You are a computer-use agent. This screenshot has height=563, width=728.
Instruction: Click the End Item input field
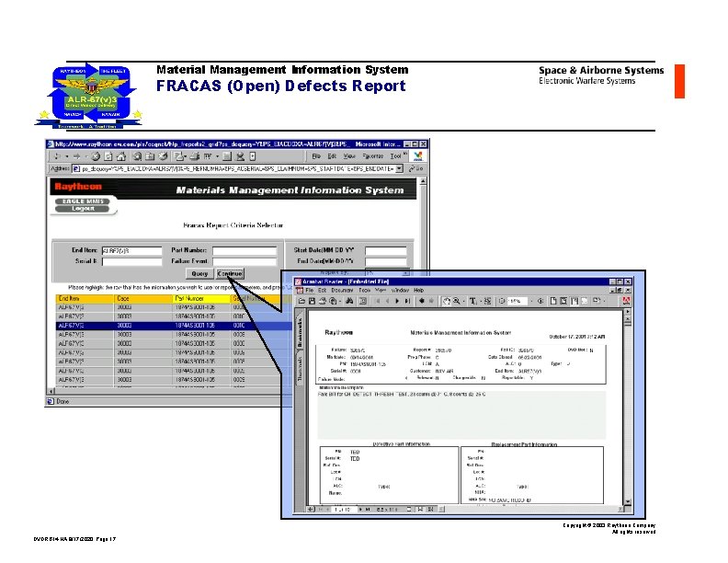point(131,251)
